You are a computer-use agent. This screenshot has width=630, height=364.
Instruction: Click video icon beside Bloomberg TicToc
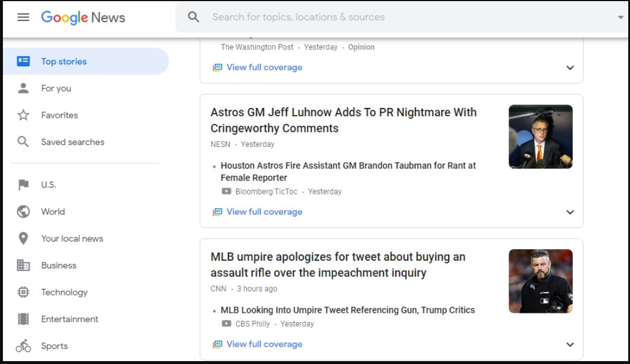227,192
